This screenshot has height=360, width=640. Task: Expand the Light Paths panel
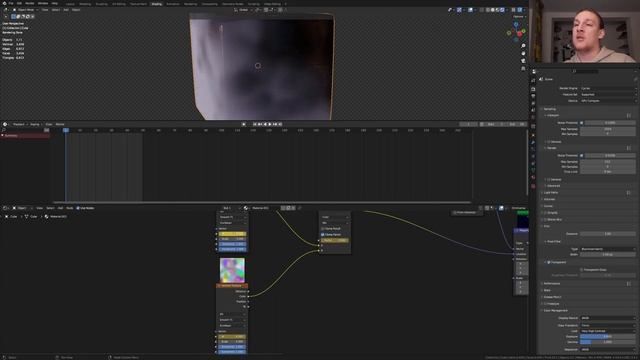(x=550, y=193)
